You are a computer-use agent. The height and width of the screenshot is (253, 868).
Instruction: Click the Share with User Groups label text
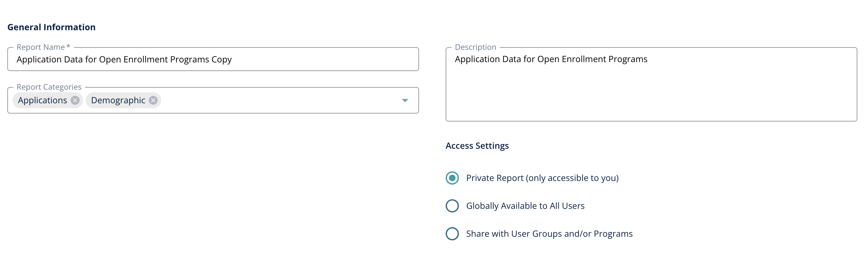tap(550, 234)
